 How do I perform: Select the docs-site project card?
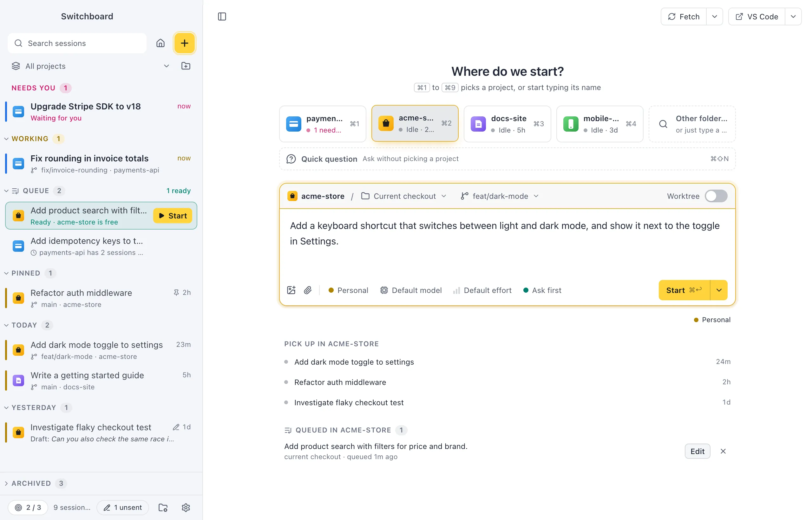pyautogui.click(x=507, y=124)
